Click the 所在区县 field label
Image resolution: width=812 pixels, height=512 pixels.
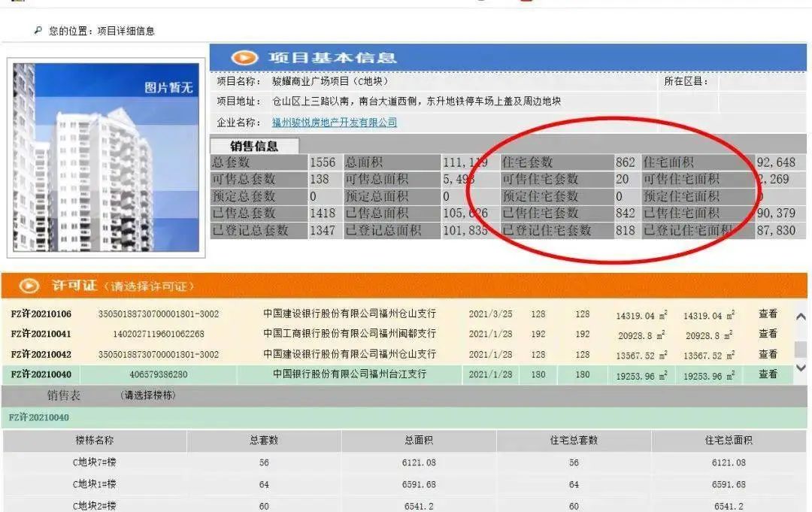(x=686, y=81)
